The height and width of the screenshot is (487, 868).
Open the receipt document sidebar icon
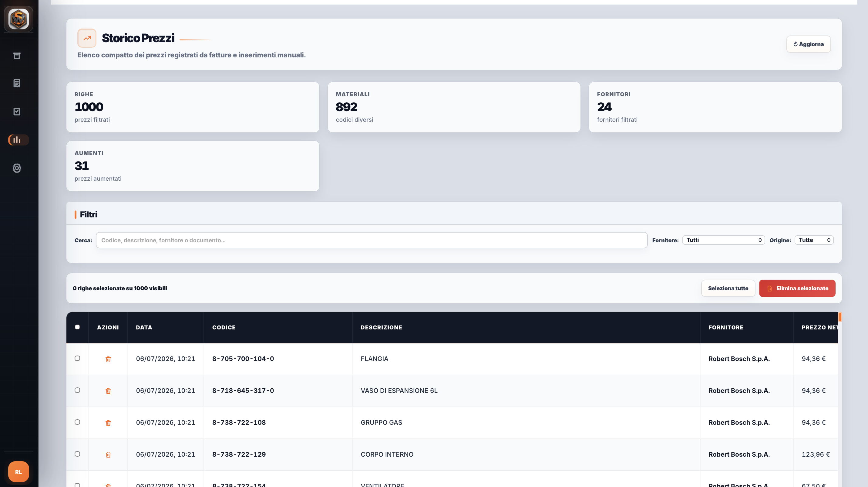click(x=17, y=83)
